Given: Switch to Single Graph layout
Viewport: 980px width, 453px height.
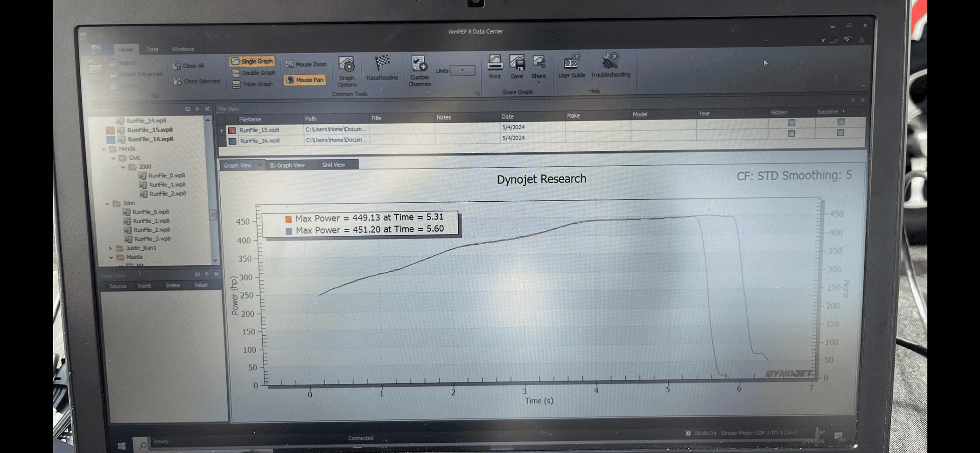Looking at the screenshot, I should 252,61.
